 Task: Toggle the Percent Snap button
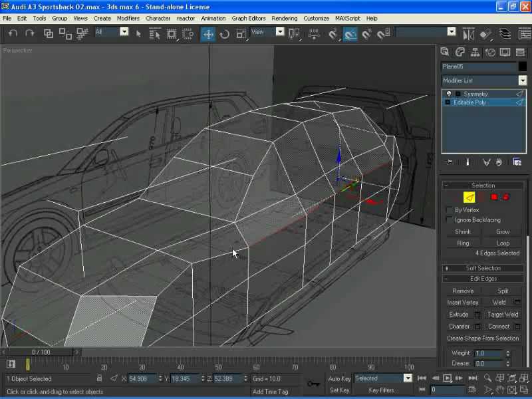(367, 34)
